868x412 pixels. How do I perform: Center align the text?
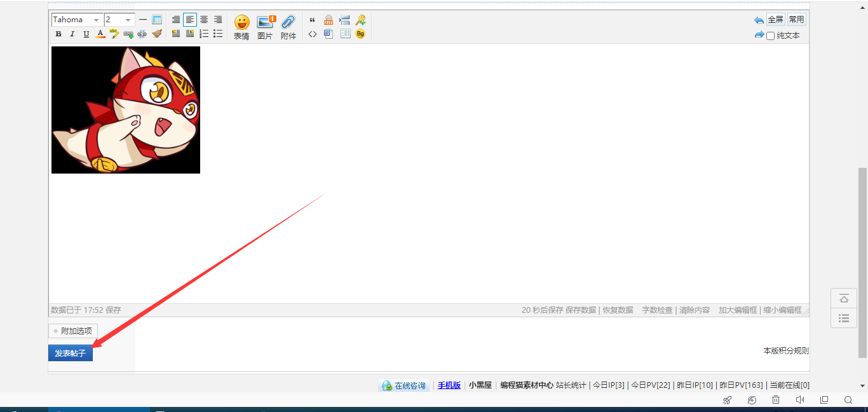click(x=204, y=20)
